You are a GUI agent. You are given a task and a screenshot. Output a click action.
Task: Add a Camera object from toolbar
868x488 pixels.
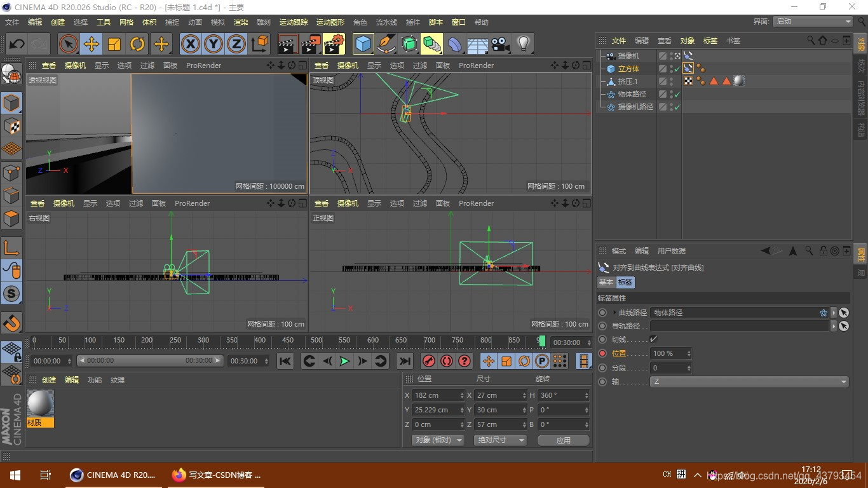(500, 44)
